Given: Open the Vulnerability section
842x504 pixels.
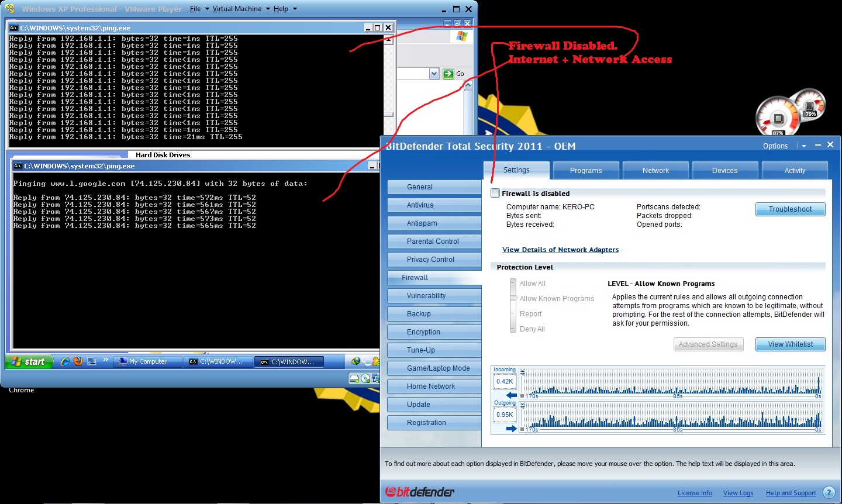Looking at the screenshot, I should tap(434, 296).
